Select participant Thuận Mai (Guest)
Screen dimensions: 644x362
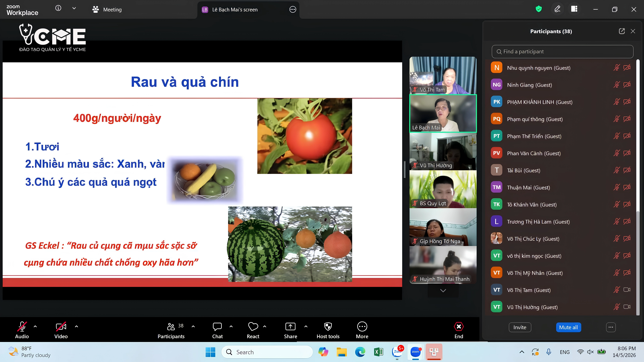tap(560, 187)
